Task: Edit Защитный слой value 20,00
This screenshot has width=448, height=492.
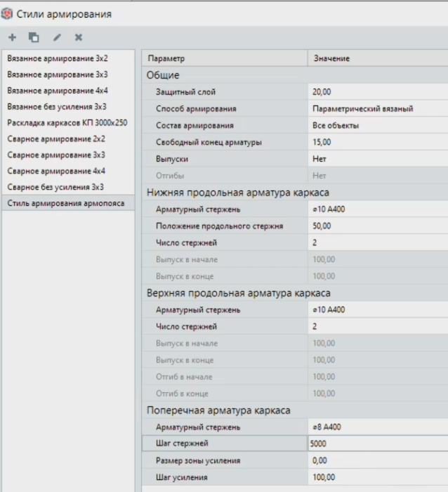Action: tap(378, 92)
